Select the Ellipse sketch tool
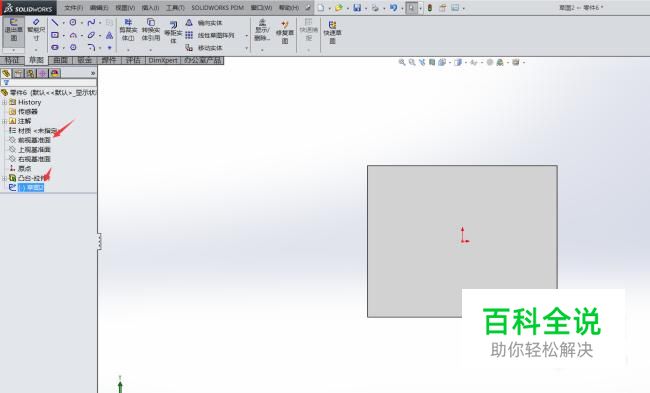 (x=91, y=35)
